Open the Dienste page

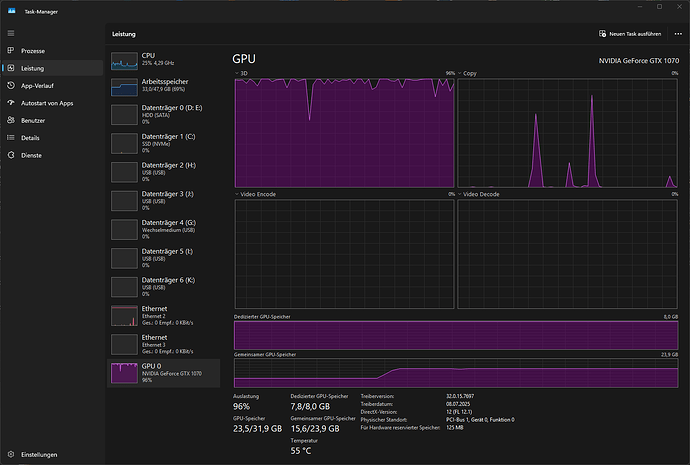click(x=53, y=155)
